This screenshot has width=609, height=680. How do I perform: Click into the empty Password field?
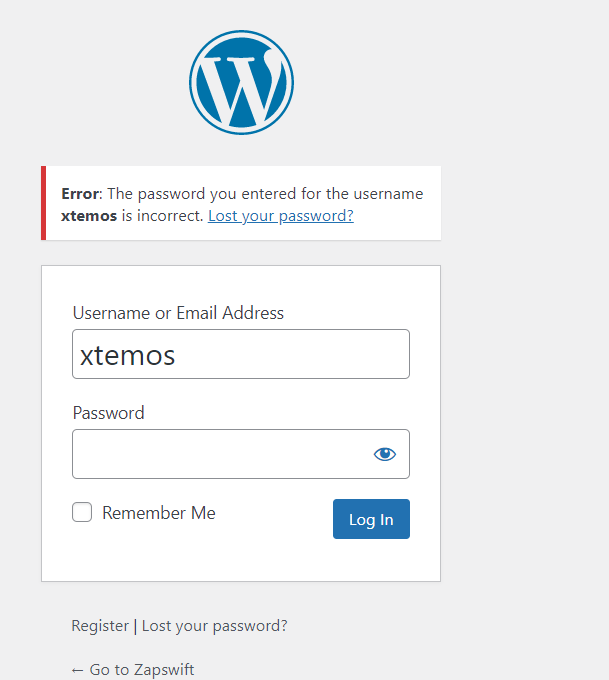pyautogui.click(x=220, y=454)
